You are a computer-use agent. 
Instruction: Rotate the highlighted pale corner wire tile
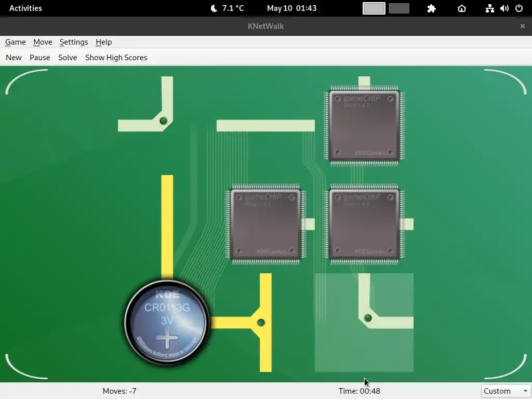364,323
